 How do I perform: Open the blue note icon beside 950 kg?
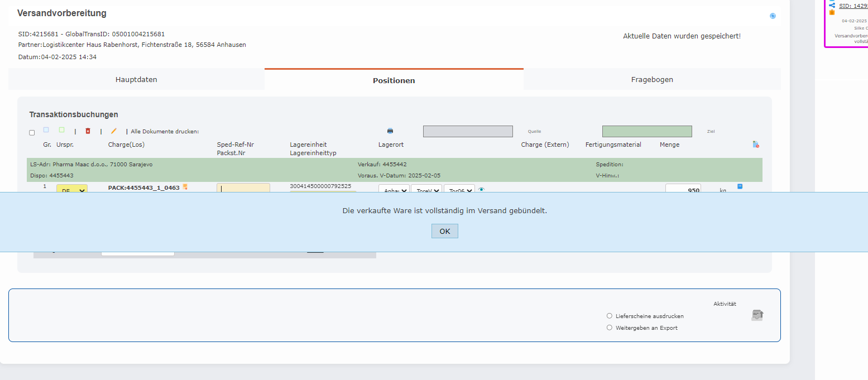click(740, 186)
